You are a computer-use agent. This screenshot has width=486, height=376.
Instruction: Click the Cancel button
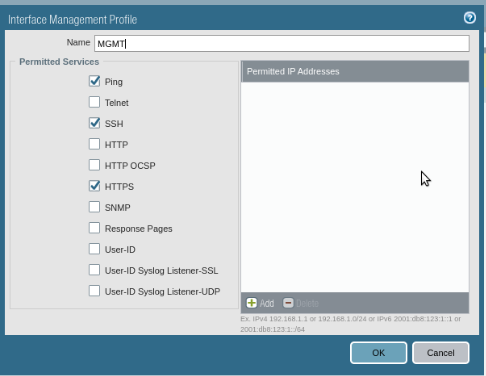tap(441, 353)
